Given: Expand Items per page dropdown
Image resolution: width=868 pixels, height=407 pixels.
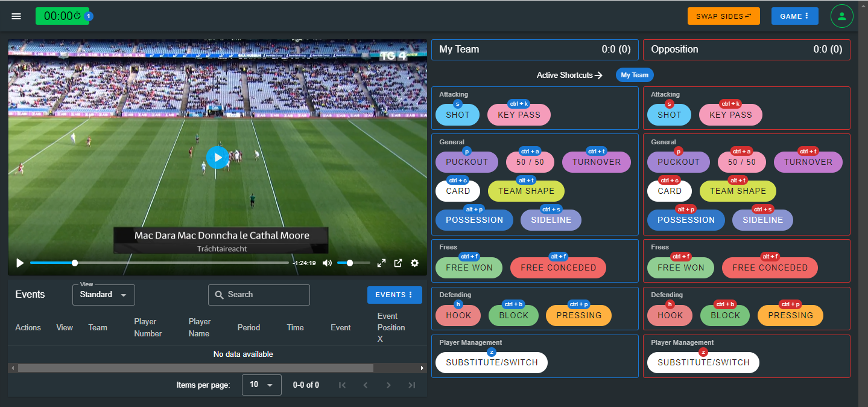Looking at the screenshot, I should click(261, 385).
